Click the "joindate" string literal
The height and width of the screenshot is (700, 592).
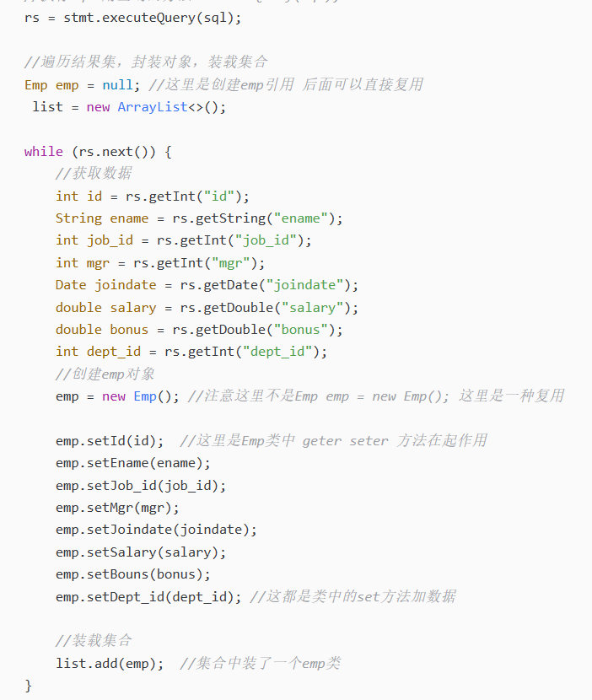coord(304,285)
